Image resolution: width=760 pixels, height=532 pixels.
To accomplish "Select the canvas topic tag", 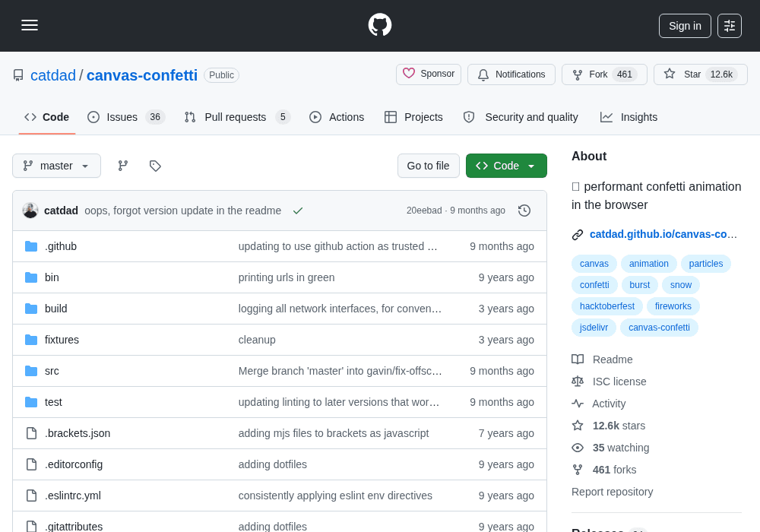I will 594,264.
